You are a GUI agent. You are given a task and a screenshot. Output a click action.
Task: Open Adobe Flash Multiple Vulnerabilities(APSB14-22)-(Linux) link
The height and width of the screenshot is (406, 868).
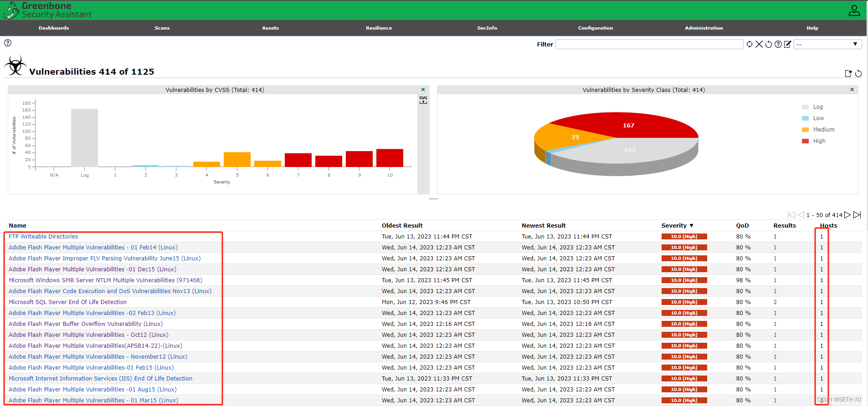[95, 346]
